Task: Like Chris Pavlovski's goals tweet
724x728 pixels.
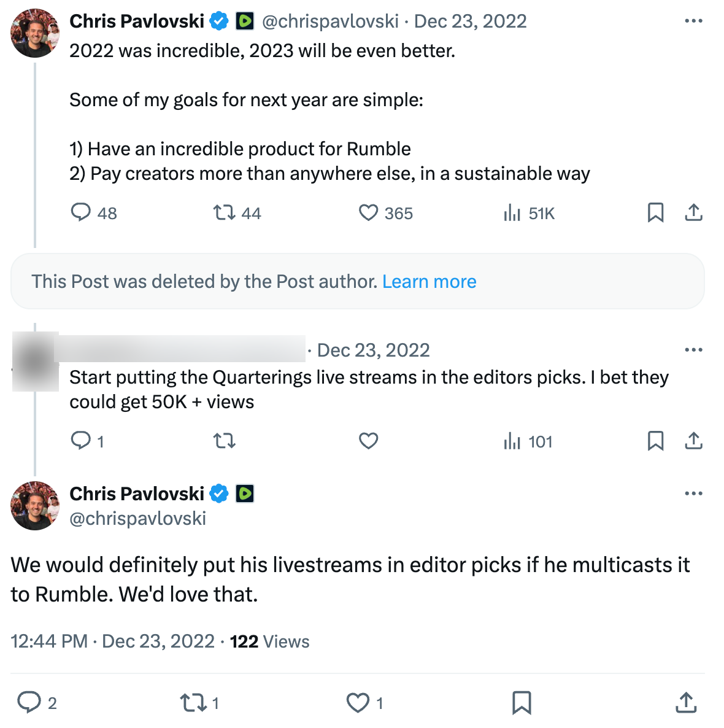Action: (368, 212)
